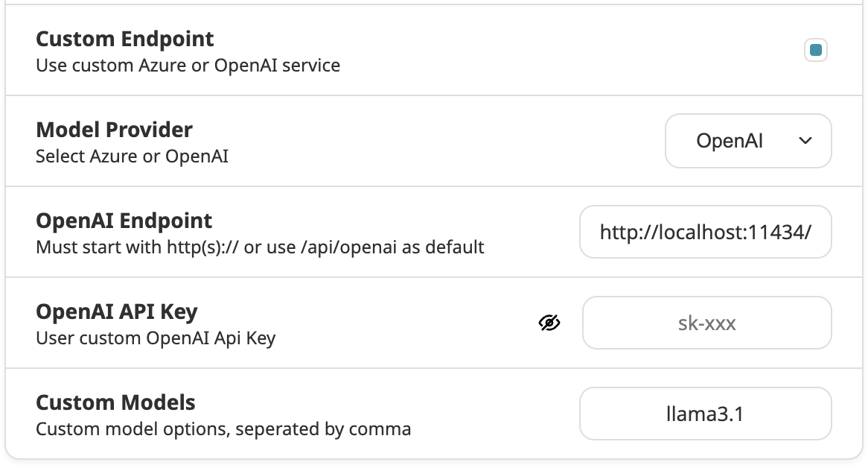
Task: Open the Model Provider dropdown
Action: pos(747,141)
